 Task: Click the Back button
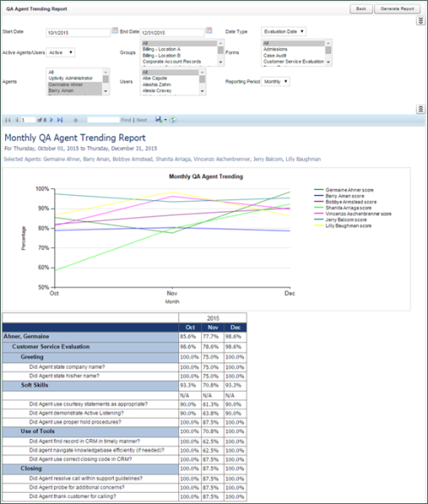[361, 9]
